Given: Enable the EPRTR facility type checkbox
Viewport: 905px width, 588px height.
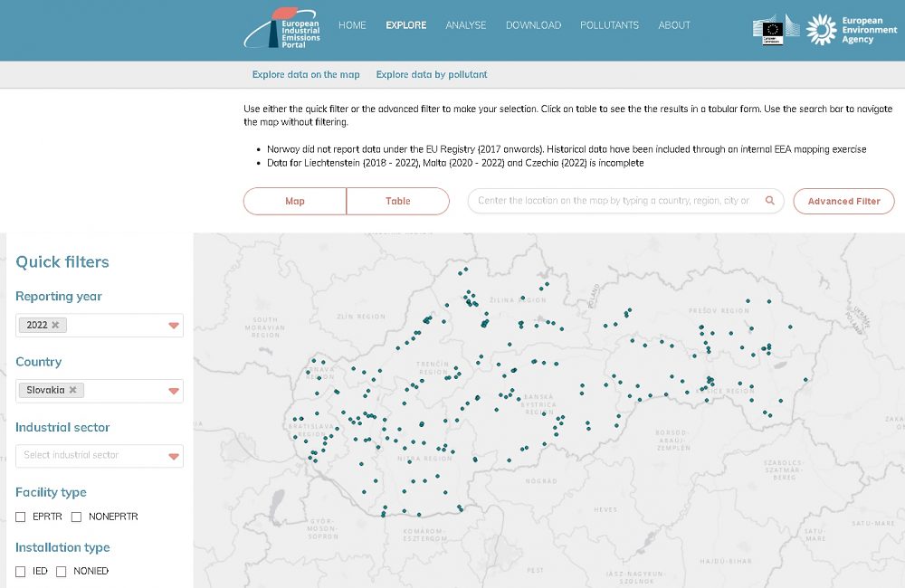Looking at the screenshot, I should [21, 517].
